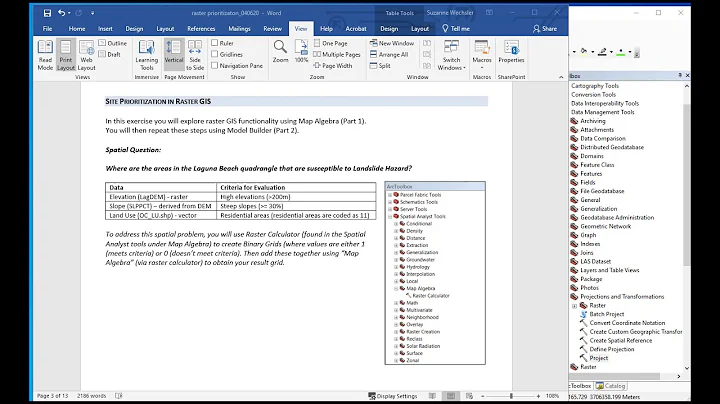Enable the Ruler checkbox
This screenshot has height=404, width=720.
point(214,43)
